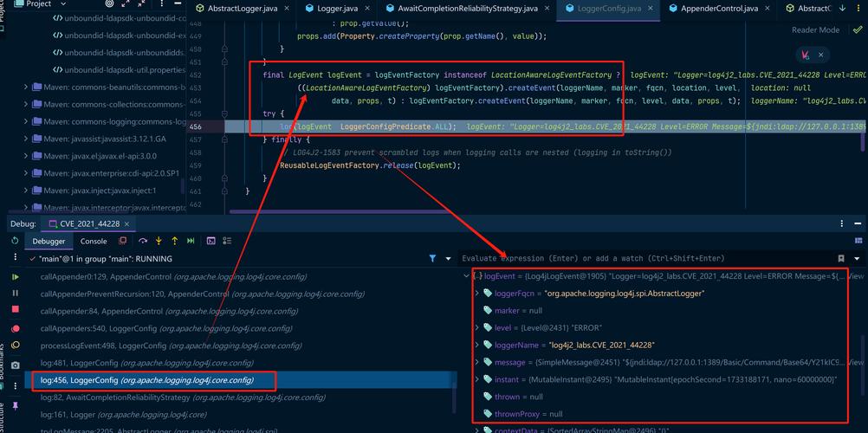Click into Evaluate expression input field
868x433 pixels.
(x=645, y=259)
